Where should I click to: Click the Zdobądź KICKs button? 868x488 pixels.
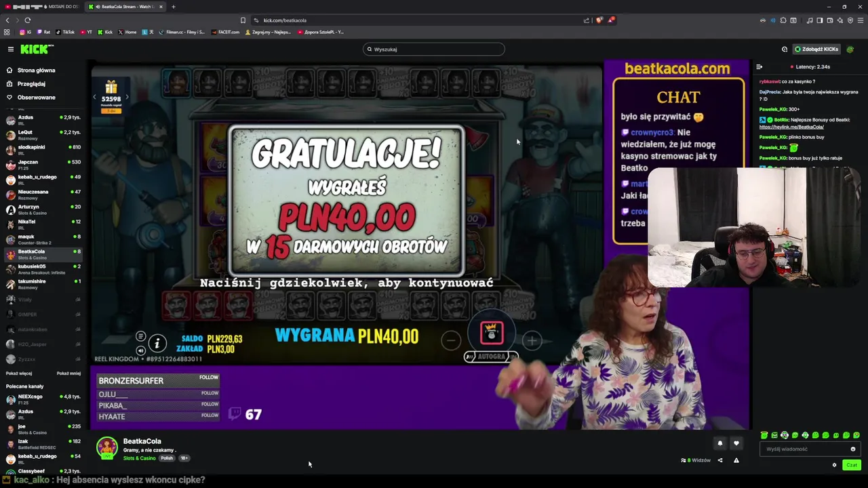(x=816, y=49)
